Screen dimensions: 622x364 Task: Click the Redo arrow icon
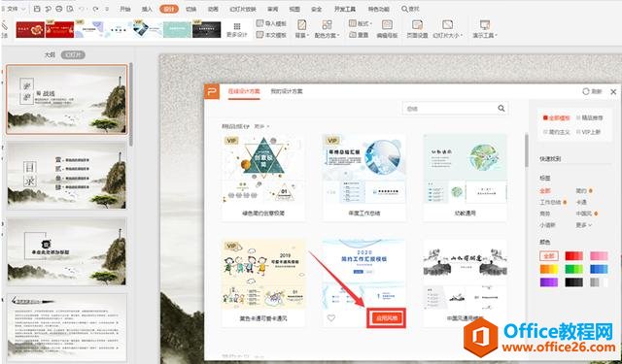point(95,9)
